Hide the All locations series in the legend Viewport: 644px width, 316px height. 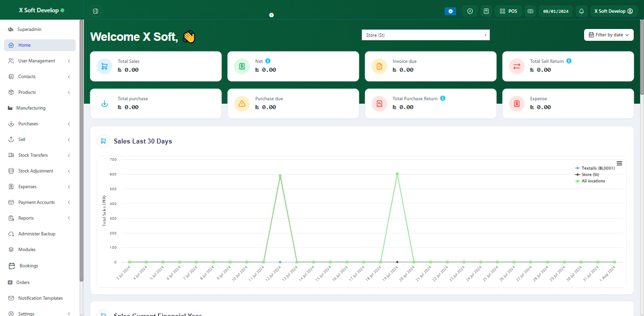593,181
